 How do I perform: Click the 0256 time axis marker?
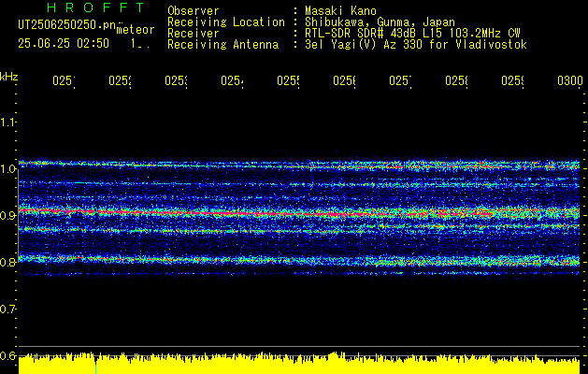click(345, 81)
